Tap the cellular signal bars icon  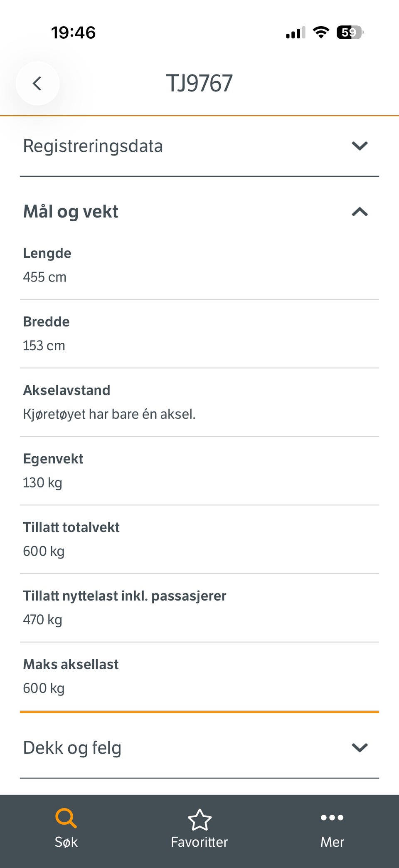pos(296,32)
